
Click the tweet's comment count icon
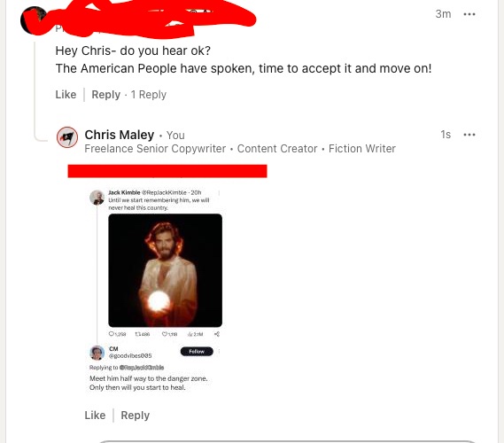[x=112, y=334]
